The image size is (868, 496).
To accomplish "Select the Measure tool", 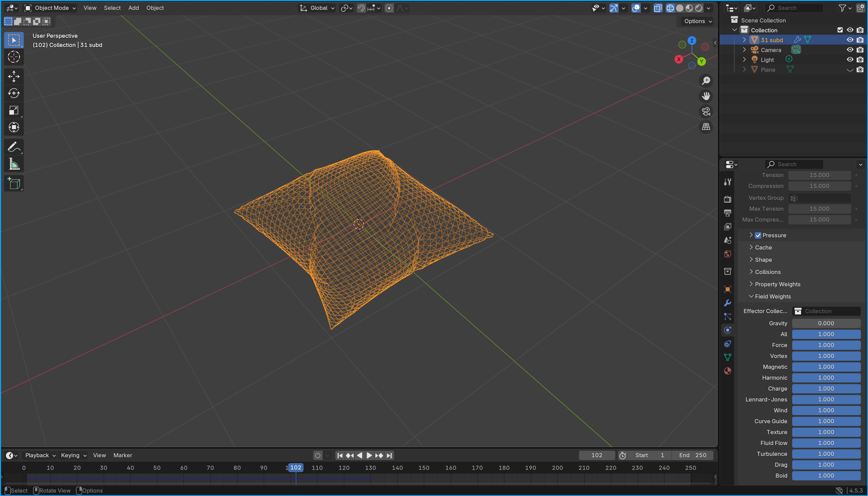I will (14, 164).
